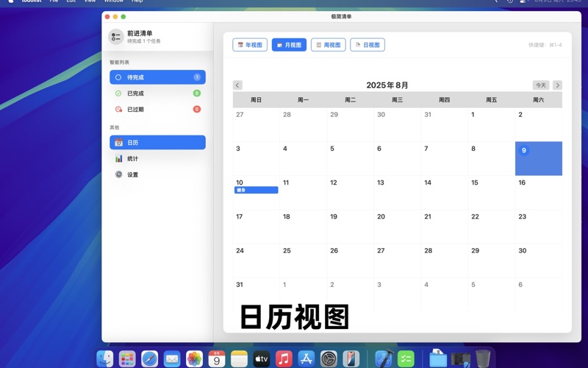
Task: Open the 统计 statistics page
Action: 157,159
